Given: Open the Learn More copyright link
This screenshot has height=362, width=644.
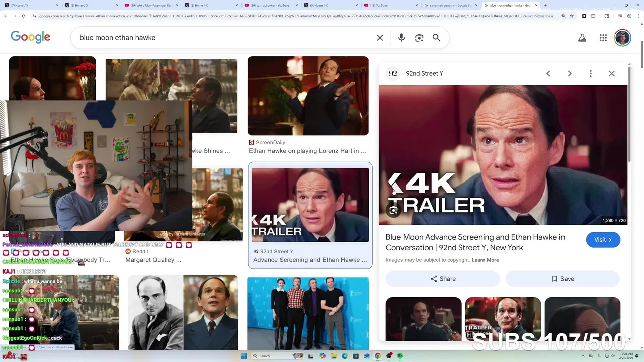Looking at the screenshot, I should (x=486, y=260).
